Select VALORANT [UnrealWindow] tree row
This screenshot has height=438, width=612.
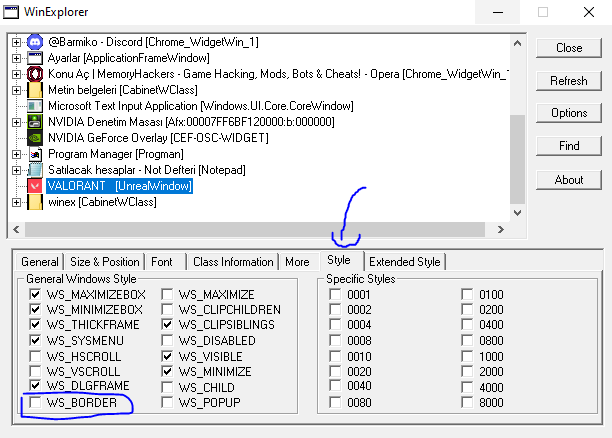pos(119,186)
